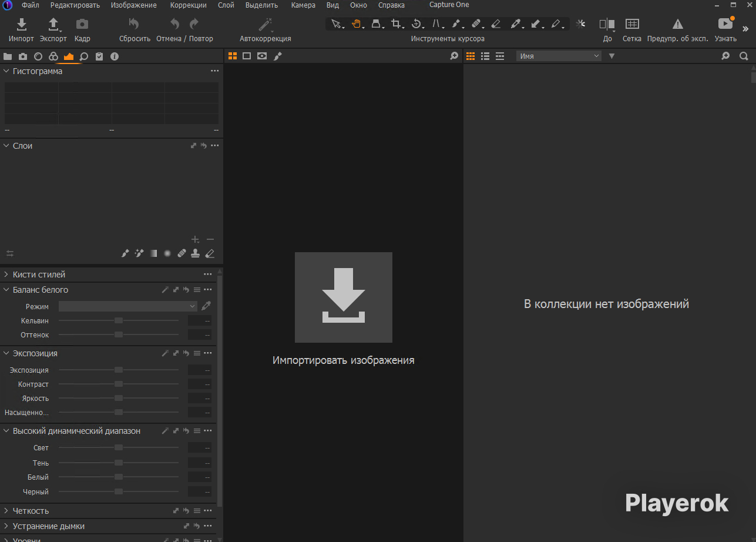
Task: Click the Undo arrow in the toolbar
Action: [175, 24]
